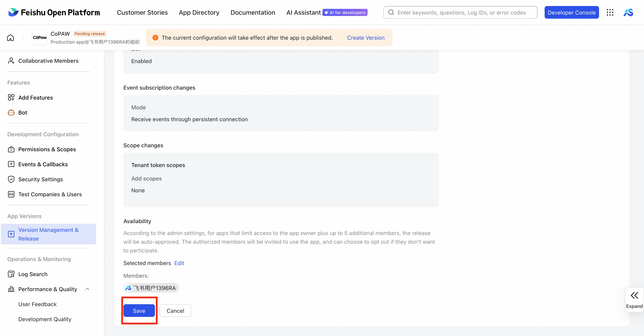Image resolution: width=644 pixels, height=336 pixels.
Task: Edit selected members
Action: [x=179, y=263]
